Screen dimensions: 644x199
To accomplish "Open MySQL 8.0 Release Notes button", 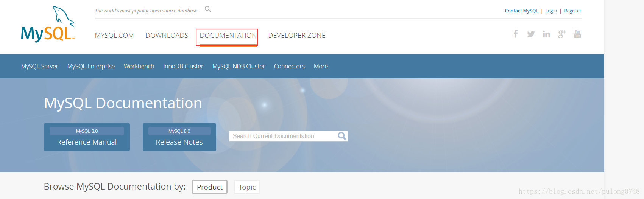I will click(x=179, y=137).
